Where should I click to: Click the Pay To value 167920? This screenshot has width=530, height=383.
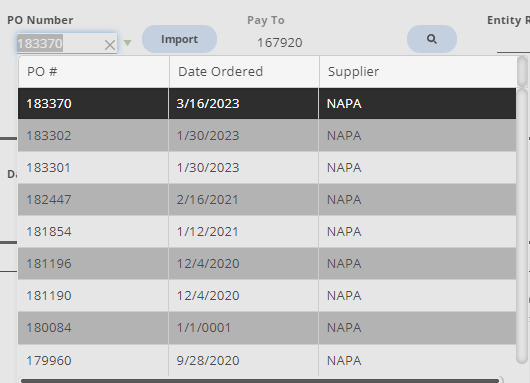tap(280, 43)
